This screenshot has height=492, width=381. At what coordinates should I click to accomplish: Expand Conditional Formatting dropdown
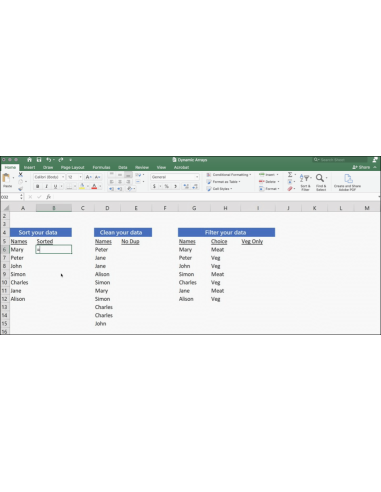pyautogui.click(x=229, y=175)
